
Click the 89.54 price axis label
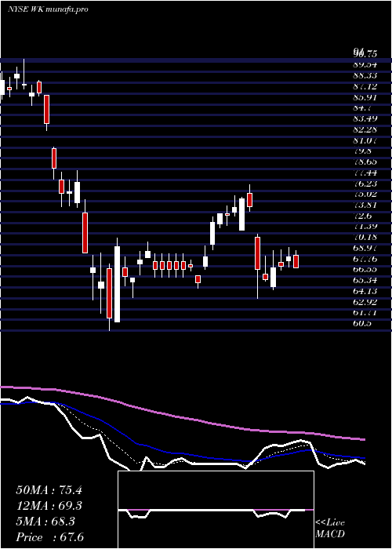pos(365,65)
